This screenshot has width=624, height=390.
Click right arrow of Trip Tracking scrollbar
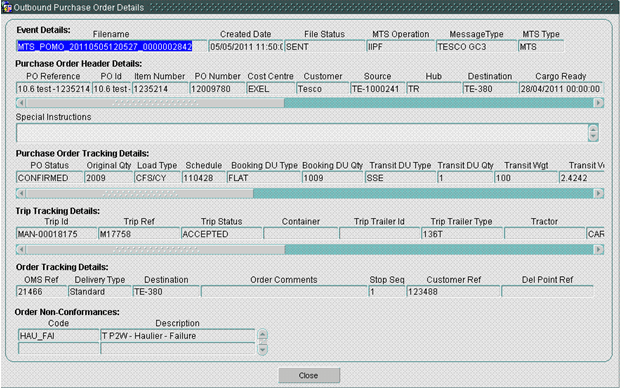coord(599,250)
